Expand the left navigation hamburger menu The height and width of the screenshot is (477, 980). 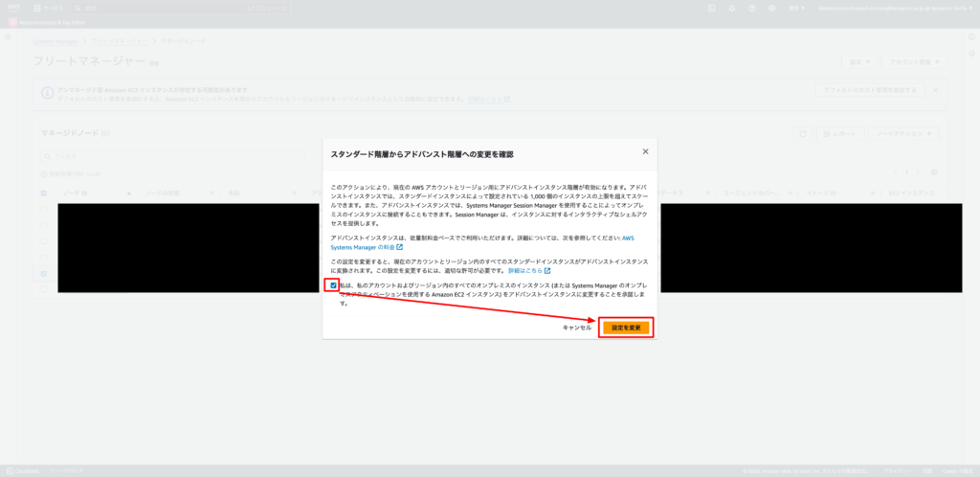[x=8, y=37]
